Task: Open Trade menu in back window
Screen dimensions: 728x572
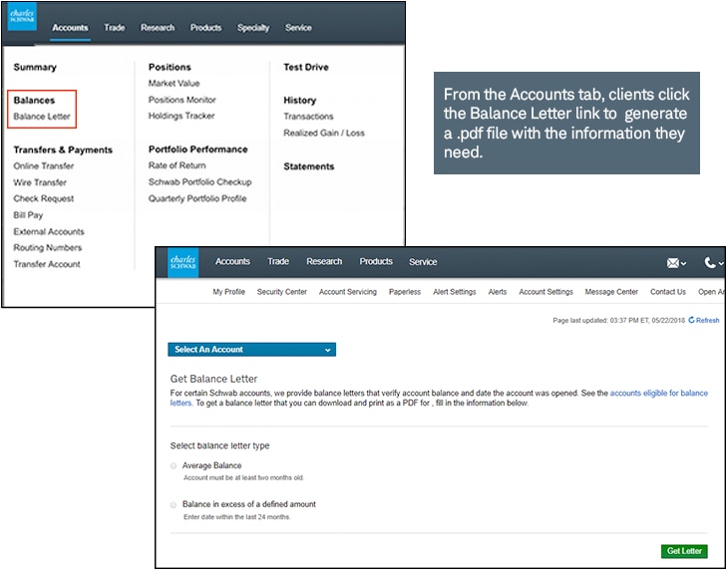Action: 115,28
